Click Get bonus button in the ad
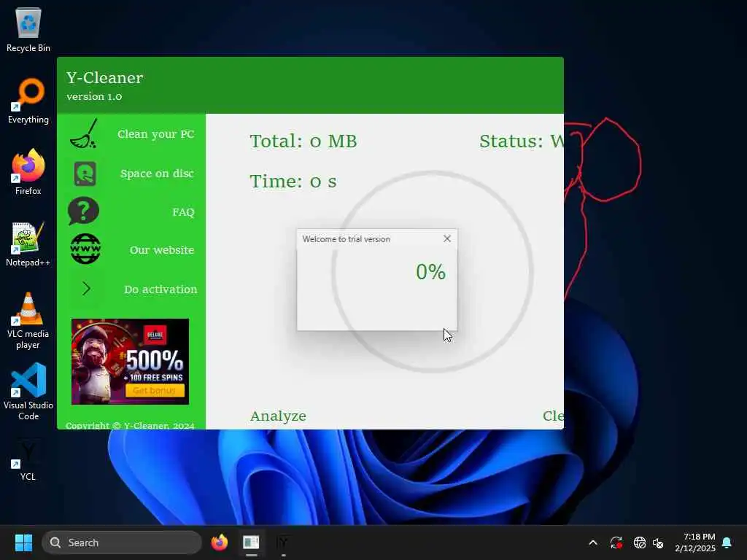Viewport: 747px width, 560px height. [x=155, y=391]
